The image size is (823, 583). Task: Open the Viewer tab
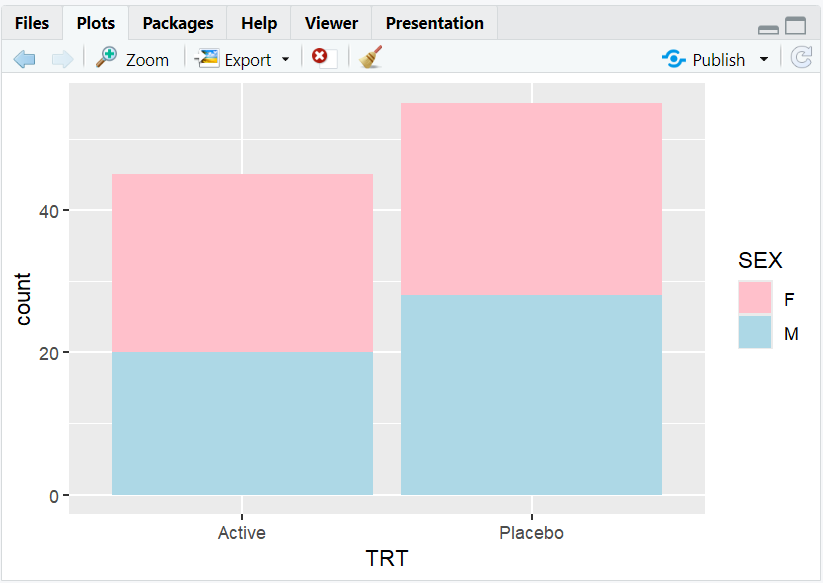(331, 22)
